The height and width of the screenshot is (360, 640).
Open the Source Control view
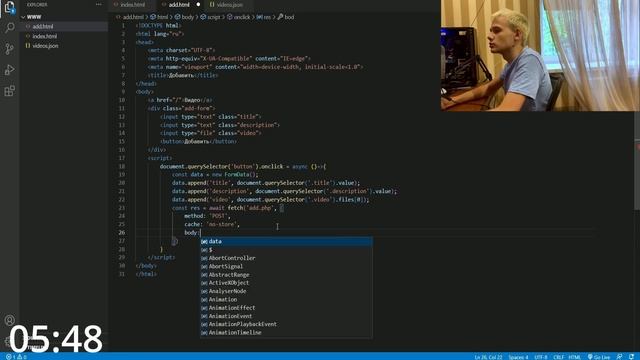click(9, 49)
